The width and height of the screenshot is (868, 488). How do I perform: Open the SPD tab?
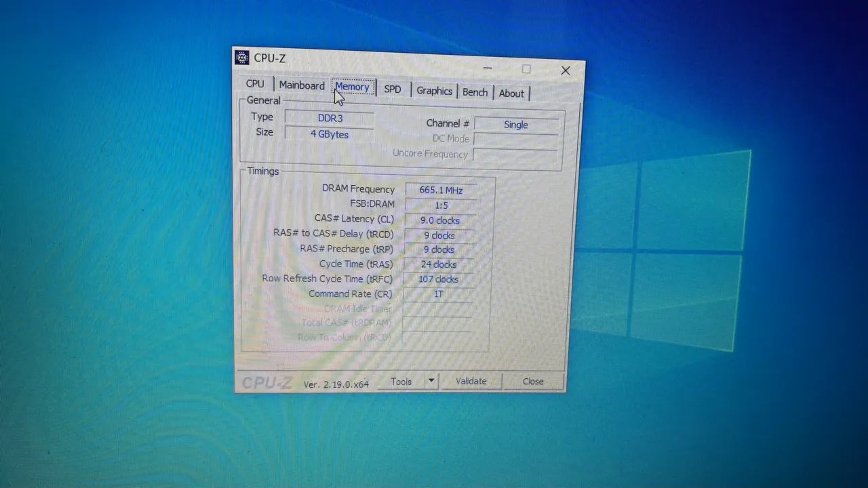pyautogui.click(x=393, y=89)
